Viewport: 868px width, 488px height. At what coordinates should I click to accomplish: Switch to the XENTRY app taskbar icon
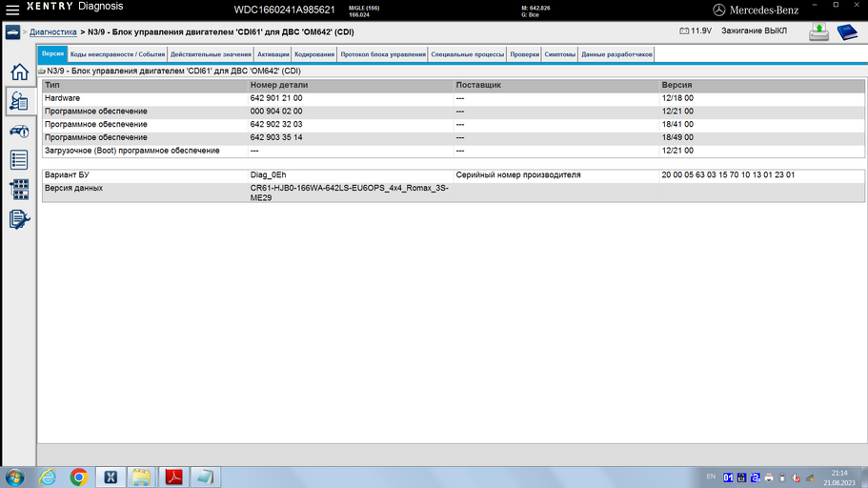pyautogui.click(x=111, y=477)
